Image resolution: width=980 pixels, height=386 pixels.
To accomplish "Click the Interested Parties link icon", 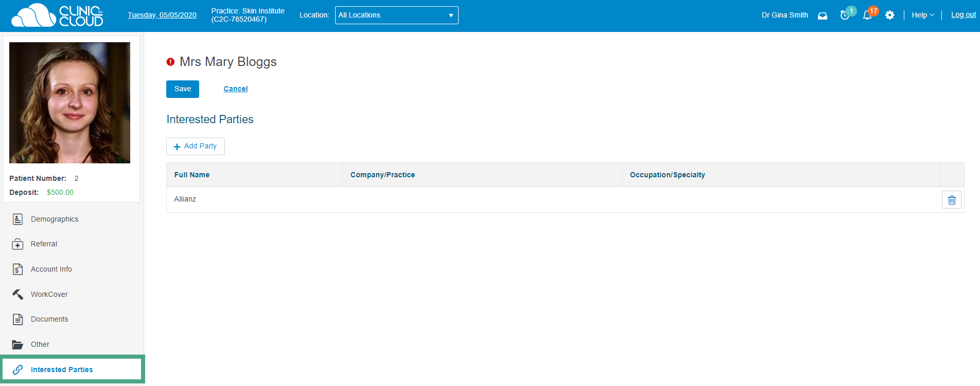I will [x=17, y=370].
